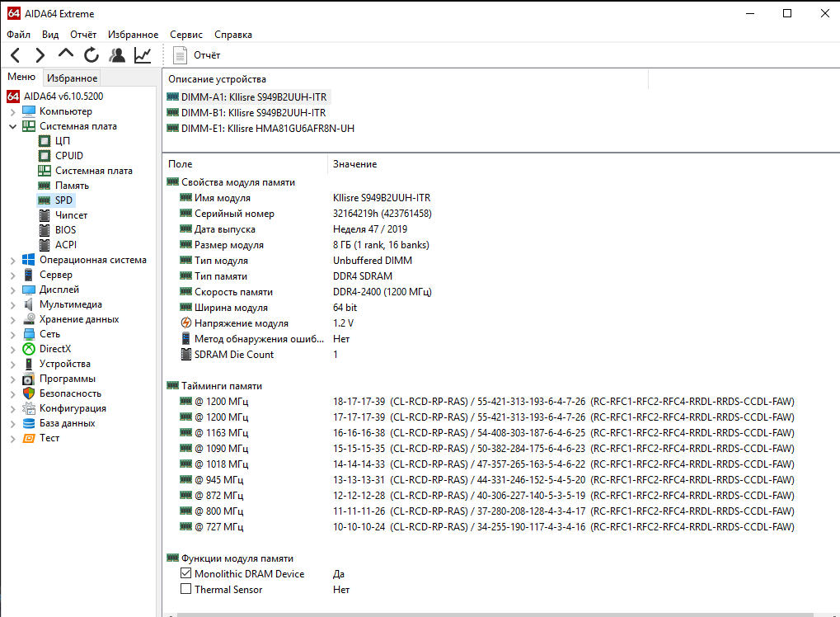840x617 pixels.
Task: Expand the Сеть tree node
Action: (13, 335)
